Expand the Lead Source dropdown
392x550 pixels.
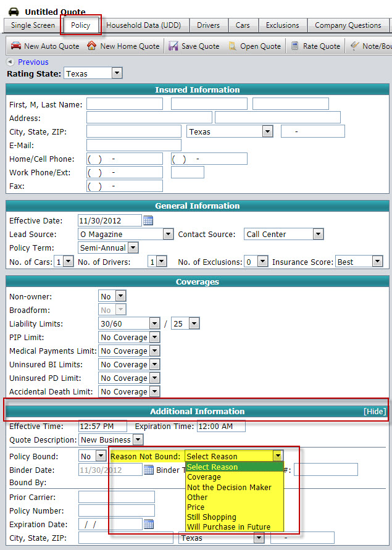pyautogui.click(x=169, y=233)
